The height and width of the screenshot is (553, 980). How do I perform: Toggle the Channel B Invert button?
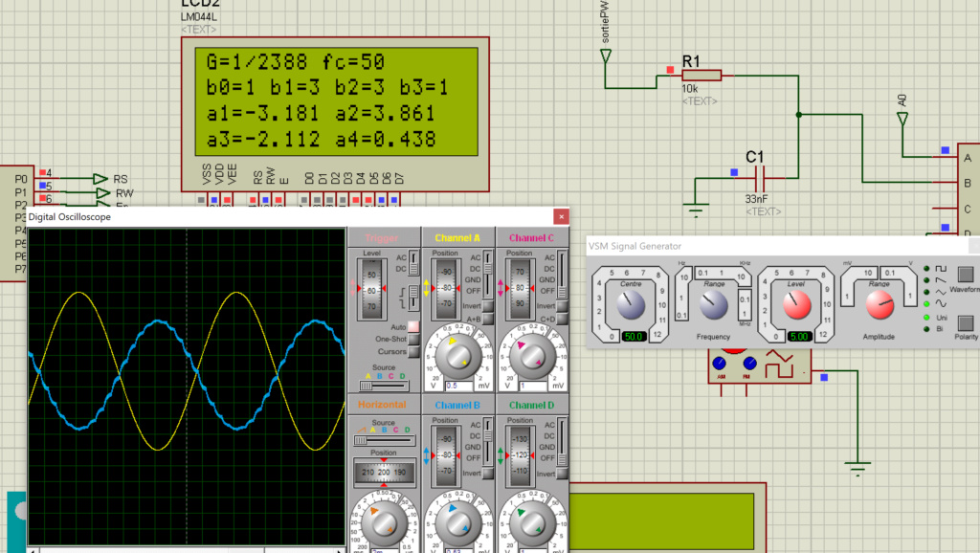coord(488,474)
